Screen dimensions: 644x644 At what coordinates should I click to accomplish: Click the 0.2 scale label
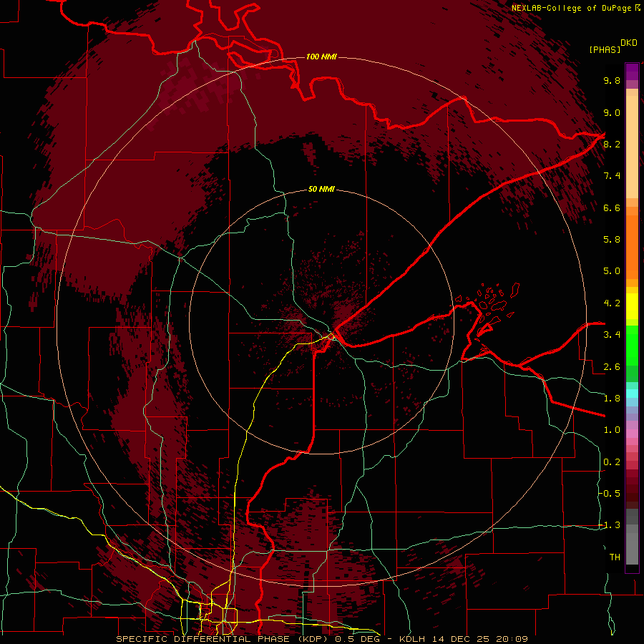click(612, 462)
